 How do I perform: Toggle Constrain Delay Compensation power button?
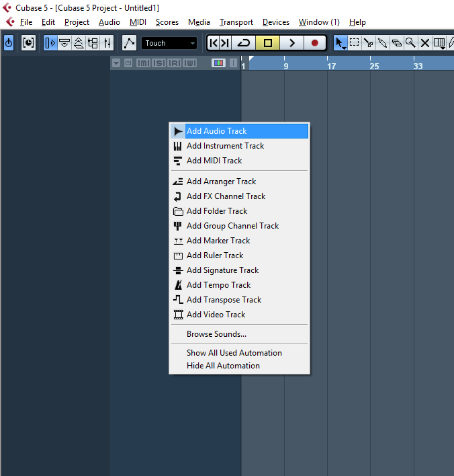9,43
